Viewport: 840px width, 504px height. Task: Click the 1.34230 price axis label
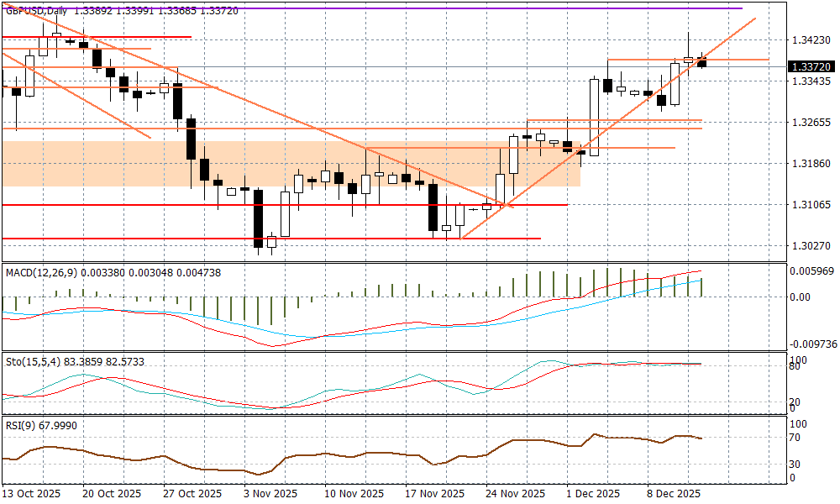click(x=810, y=39)
